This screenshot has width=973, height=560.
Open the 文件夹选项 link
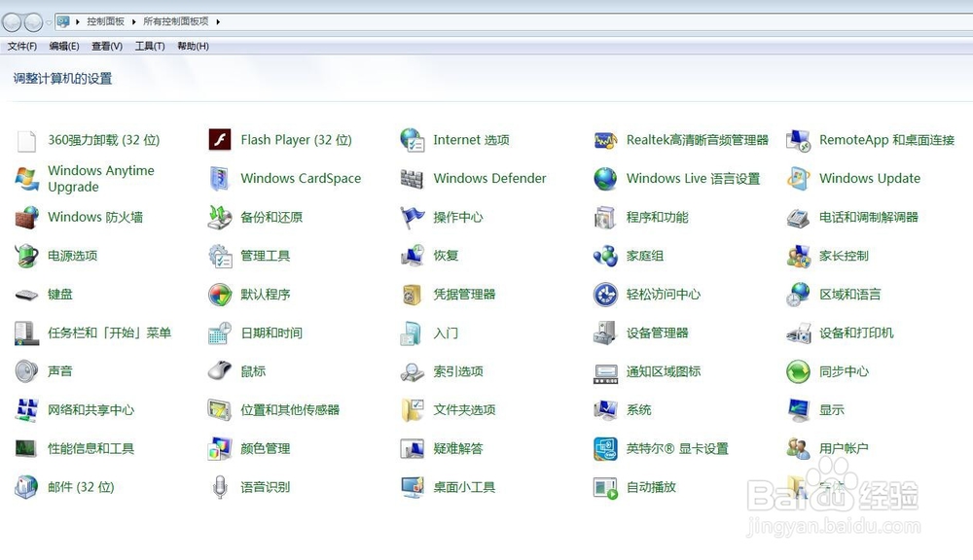464,410
